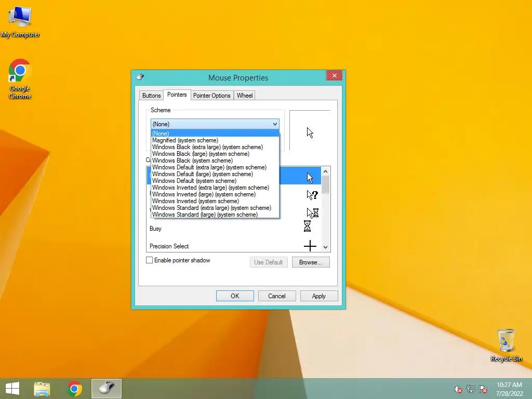Choose Windows Standard (large) scheme
The image size is (532, 399).
point(215,215)
